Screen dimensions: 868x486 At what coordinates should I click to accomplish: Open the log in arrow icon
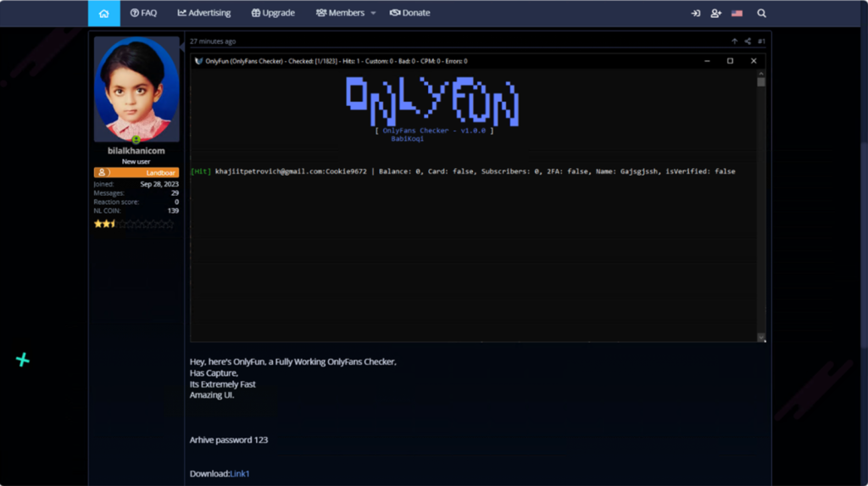(695, 14)
